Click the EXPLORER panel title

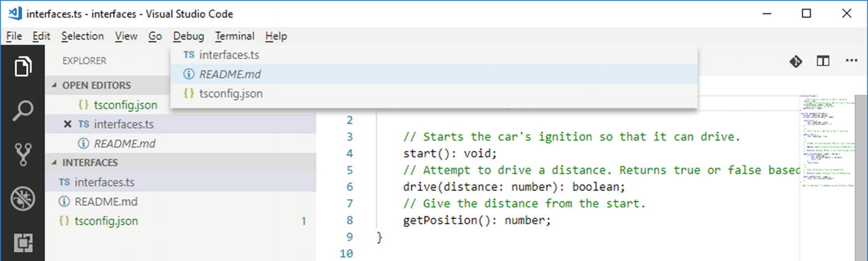pos(84,61)
